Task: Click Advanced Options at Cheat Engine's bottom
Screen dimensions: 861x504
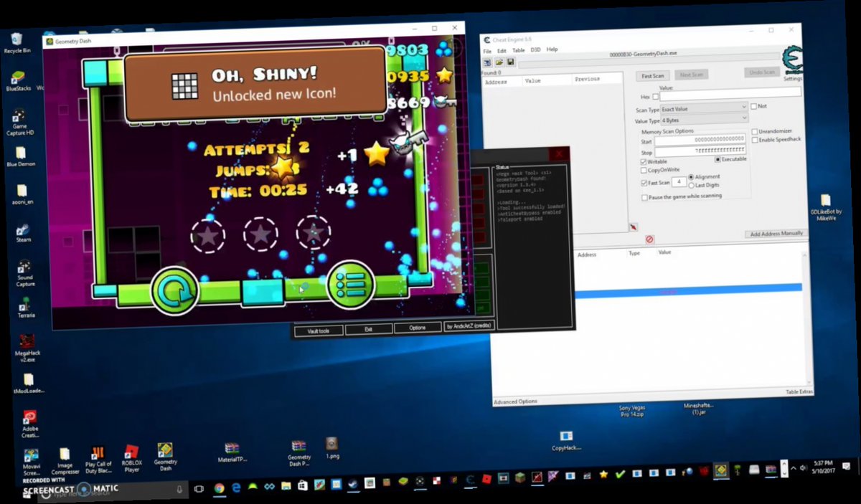Action: [515, 401]
